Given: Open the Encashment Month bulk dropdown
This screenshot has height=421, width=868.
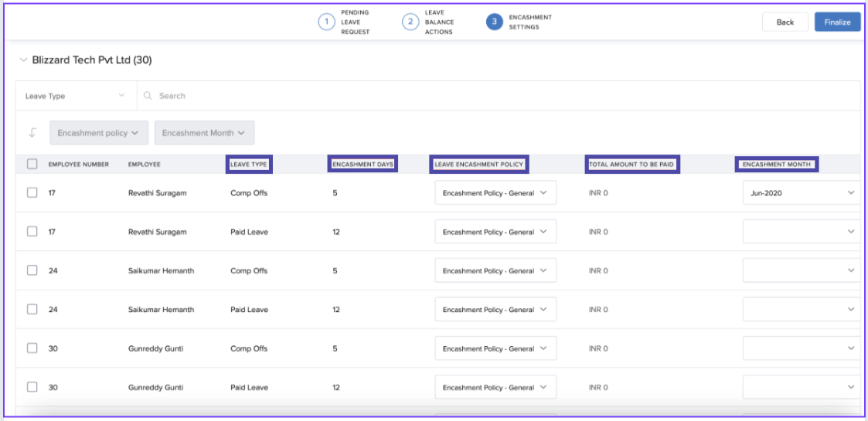Looking at the screenshot, I should [204, 133].
